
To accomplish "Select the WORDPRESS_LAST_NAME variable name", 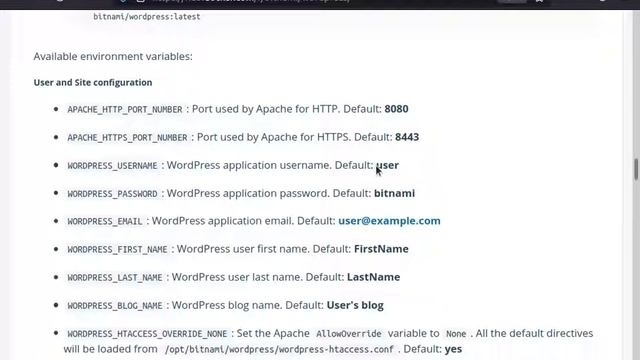I will pos(115,278).
